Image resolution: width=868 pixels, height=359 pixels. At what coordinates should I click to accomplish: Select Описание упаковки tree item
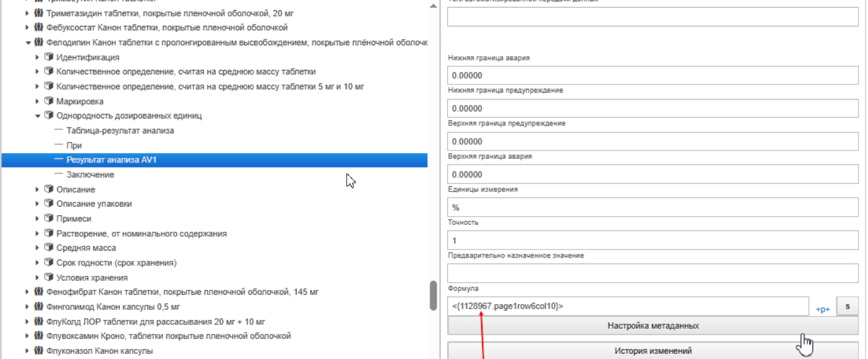coord(94,204)
